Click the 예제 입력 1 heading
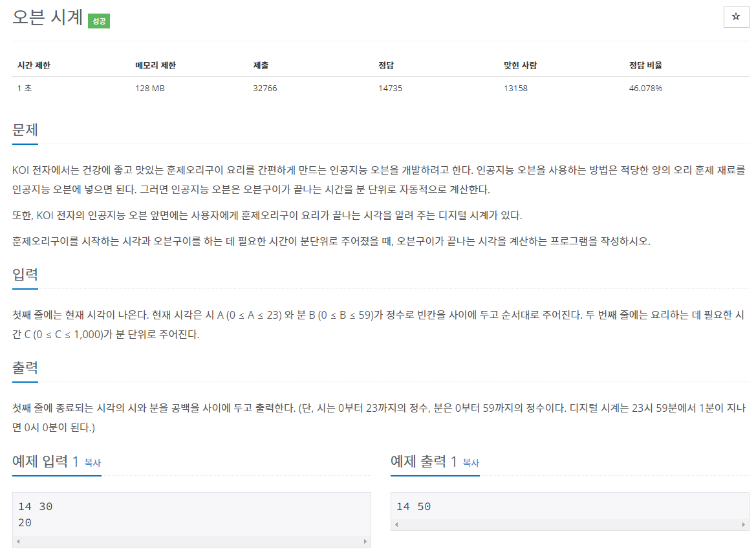Image resolution: width=756 pixels, height=556 pixels. coord(45,462)
